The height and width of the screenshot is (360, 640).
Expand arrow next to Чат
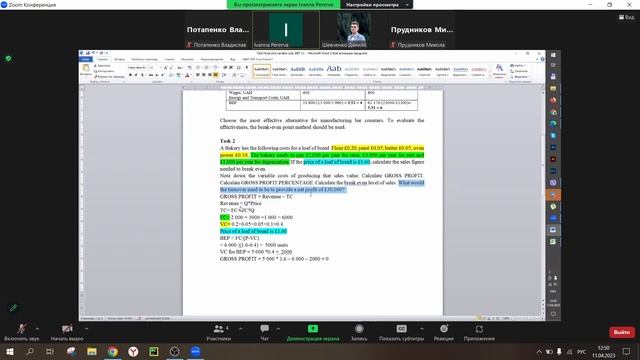coord(278,329)
